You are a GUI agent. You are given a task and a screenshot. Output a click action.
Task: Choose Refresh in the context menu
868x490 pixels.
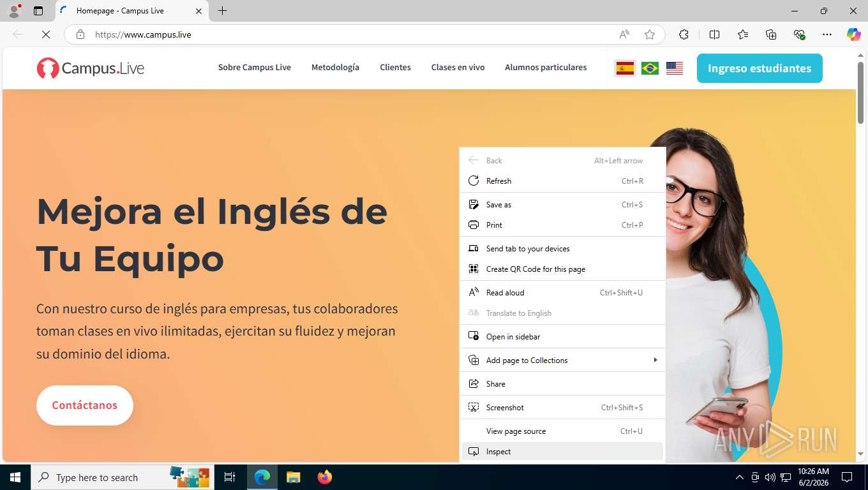coord(562,181)
